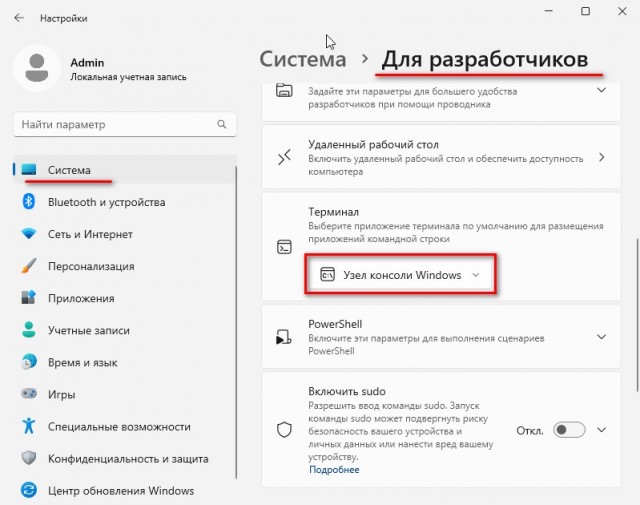This screenshot has height=505, width=640.
Task: Open the Узел консоли Windows dropdown
Action: click(400, 275)
